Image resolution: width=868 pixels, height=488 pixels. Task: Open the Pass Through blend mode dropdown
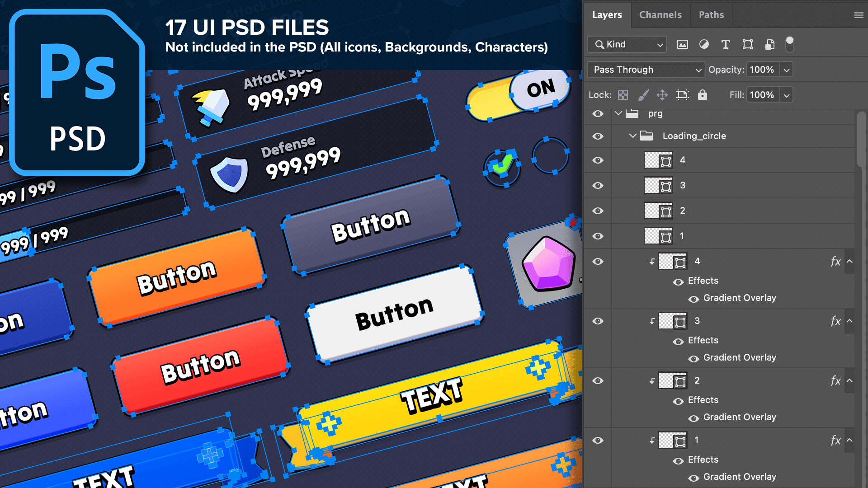tap(646, 70)
